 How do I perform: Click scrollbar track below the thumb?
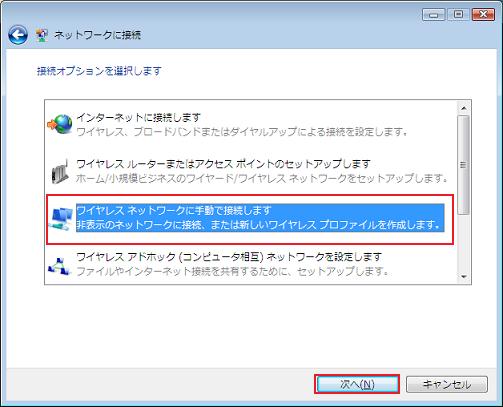pyautogui.click(x=463, y=242)
